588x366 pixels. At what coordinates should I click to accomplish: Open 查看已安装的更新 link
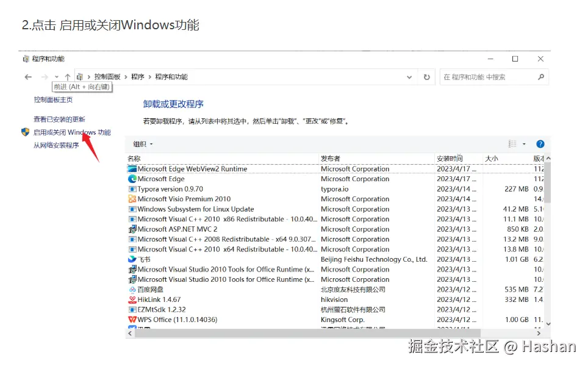click(x=59, y=119)
